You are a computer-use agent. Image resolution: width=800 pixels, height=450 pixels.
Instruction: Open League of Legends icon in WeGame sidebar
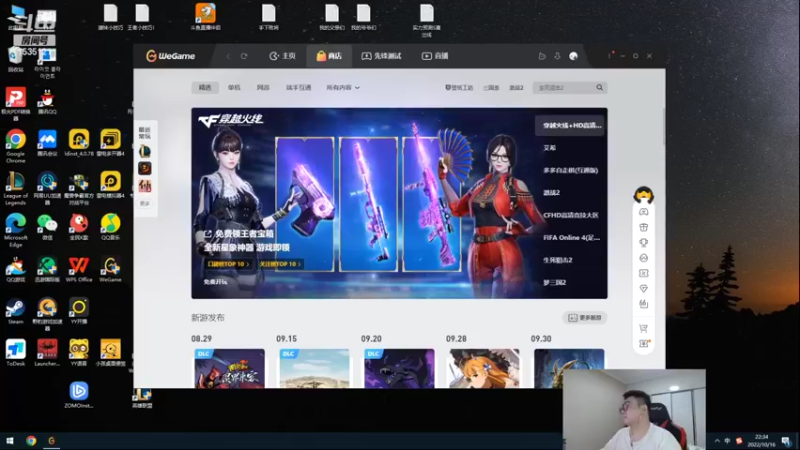pyautogui.click(x=145, y=151)
